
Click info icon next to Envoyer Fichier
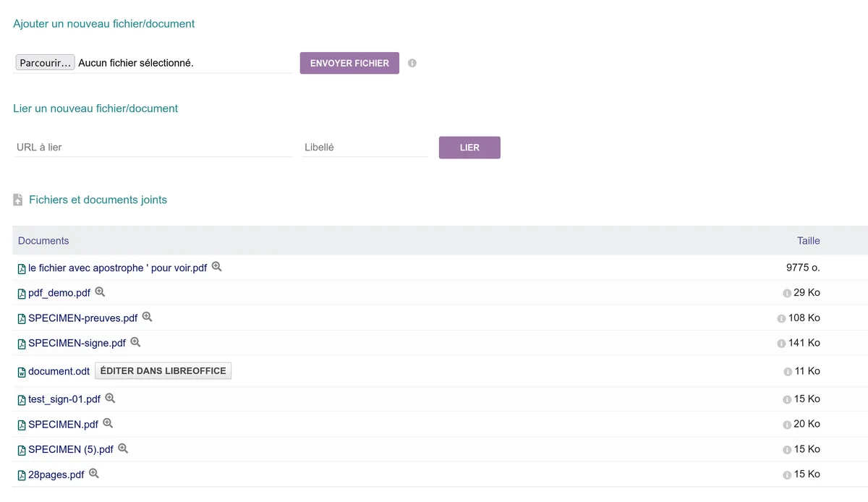click(412, 63)
